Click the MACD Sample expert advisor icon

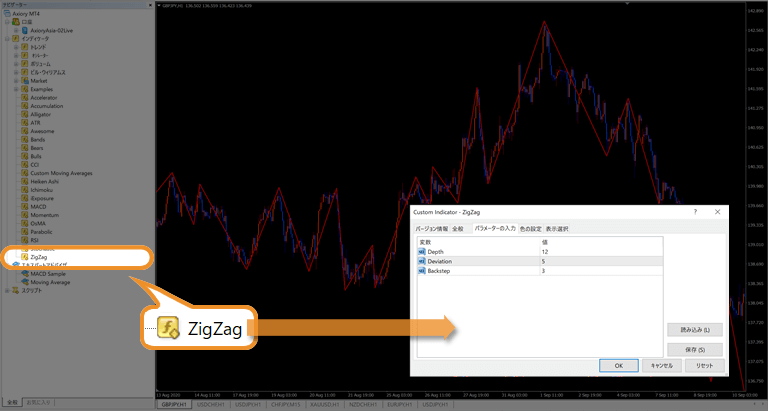(24, 273)
